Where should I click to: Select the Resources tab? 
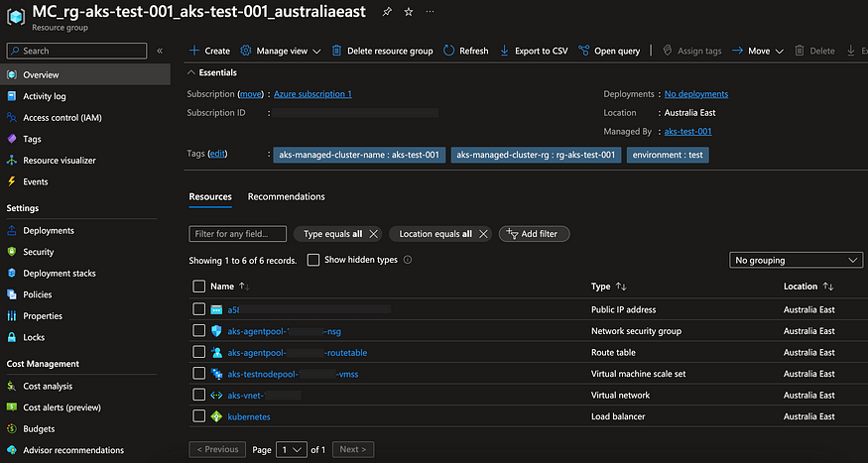click(x=210, y=196)
